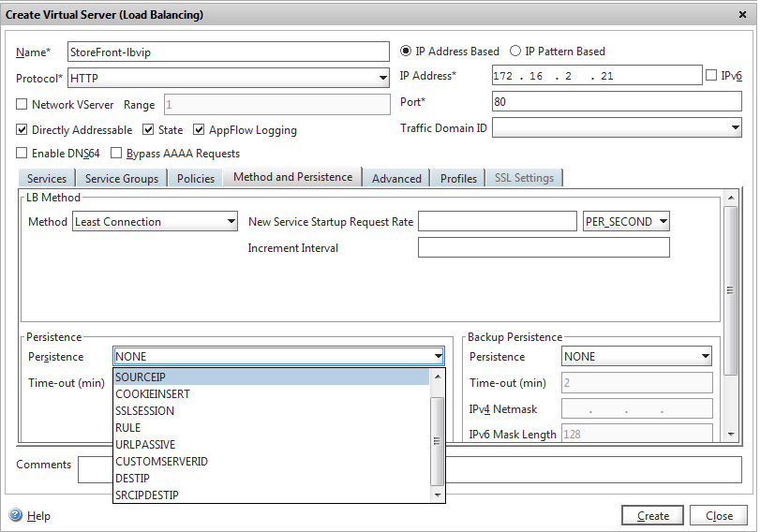Choose COOKIEINSERT persistence option
Viewport: 760px width, 532px height.
coord(272,394)
